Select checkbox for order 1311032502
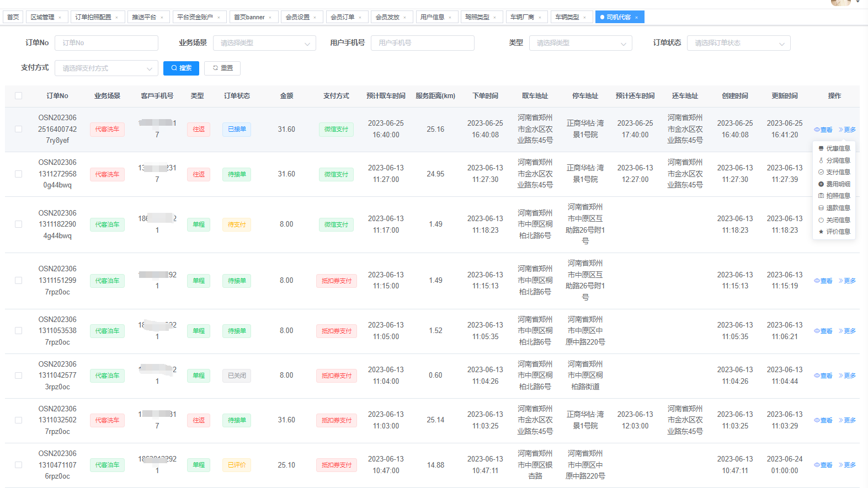The image size is (868, 488). 18,420
